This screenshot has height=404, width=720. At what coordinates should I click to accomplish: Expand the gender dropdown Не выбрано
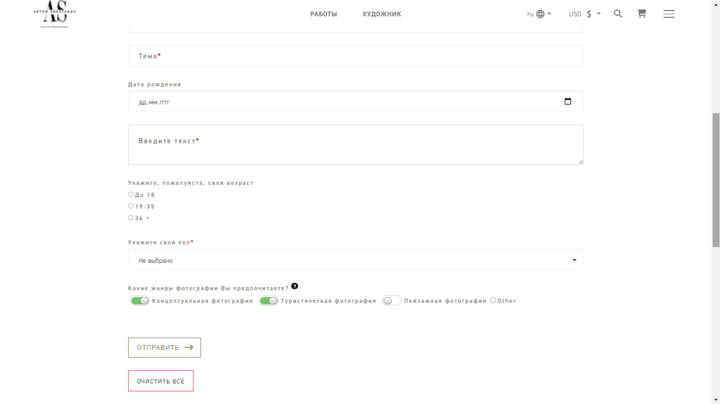pos(355,260)
